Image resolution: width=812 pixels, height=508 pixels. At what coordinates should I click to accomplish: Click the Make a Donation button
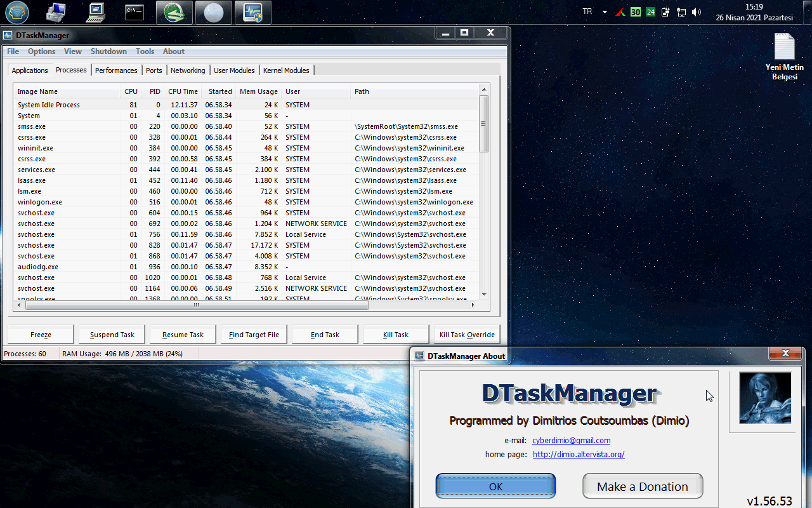(x=643, y=486)
